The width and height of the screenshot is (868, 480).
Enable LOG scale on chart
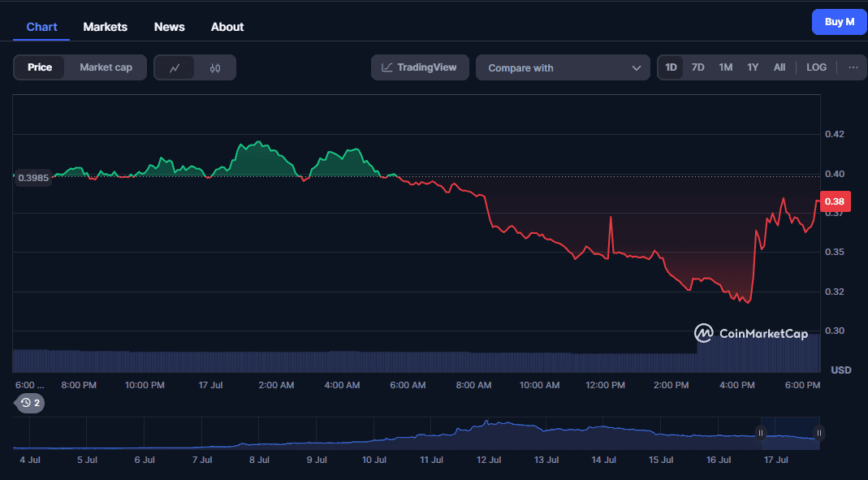816,67
